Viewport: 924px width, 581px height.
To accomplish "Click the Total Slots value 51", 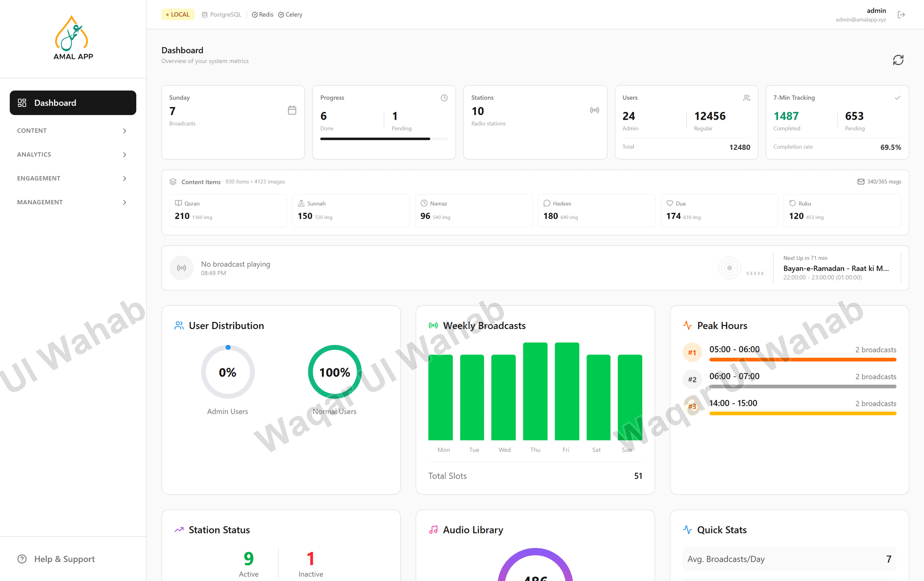I will point(638,476).
